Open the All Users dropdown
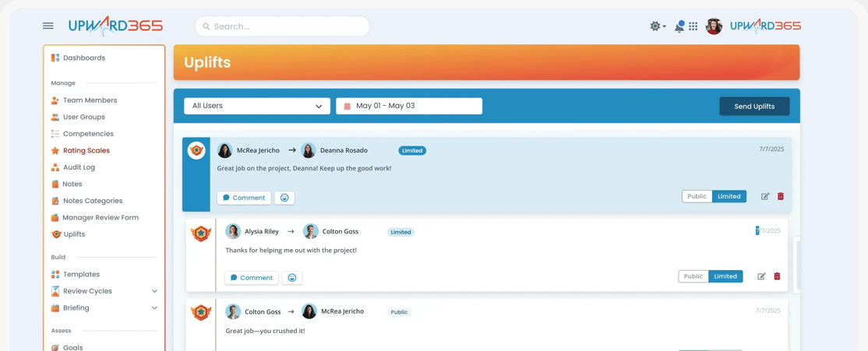This screenshot has height=351, width=868. pos(256,106)
